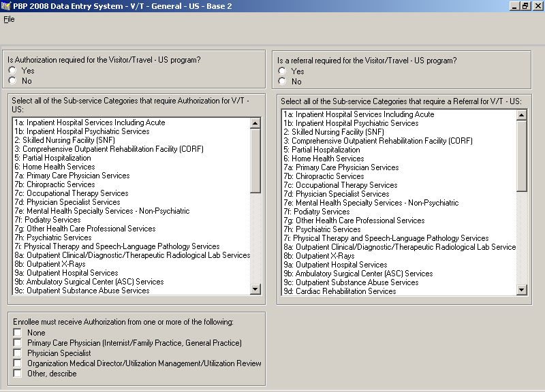Select 7f: Podiatry Services in Authorization list
Screen dimensions: 545x392
131,220
